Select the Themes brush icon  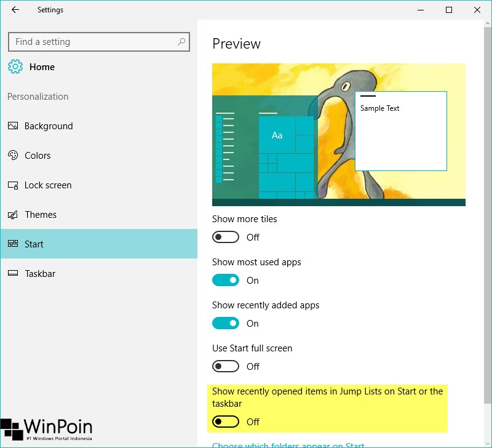14,214
